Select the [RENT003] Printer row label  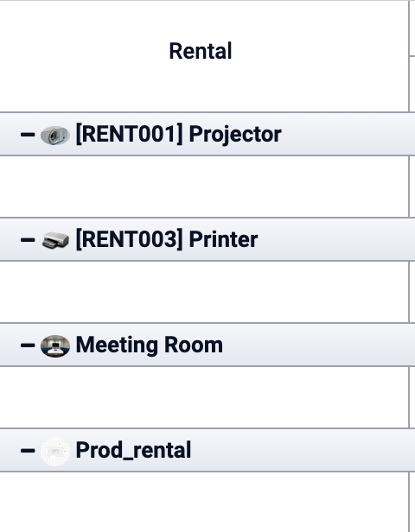click(167, 239)
